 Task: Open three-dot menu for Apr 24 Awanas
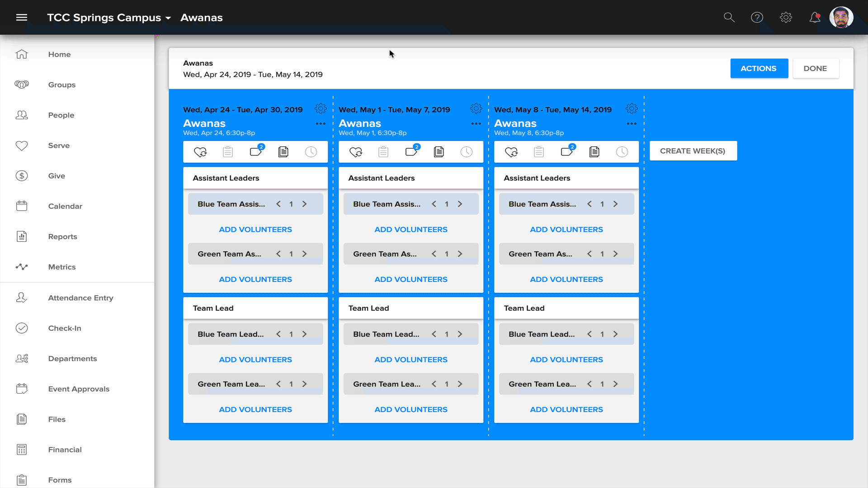(x=321, y=124)
